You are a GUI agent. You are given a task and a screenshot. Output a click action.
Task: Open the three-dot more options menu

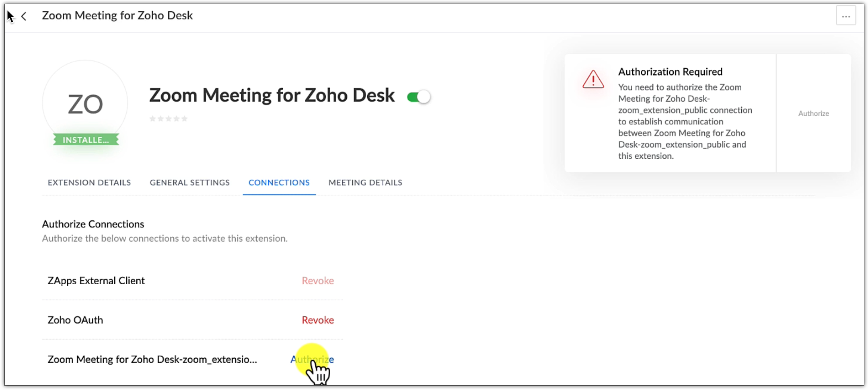(845, 16)
